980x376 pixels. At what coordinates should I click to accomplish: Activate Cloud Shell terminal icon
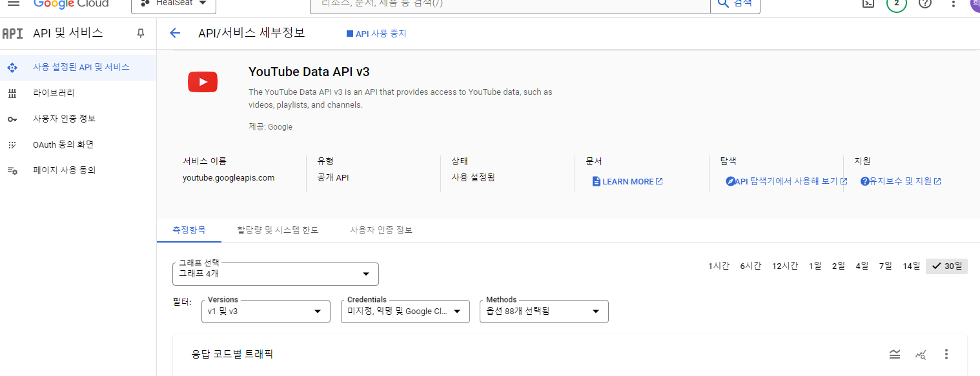(x=869, y=3)
